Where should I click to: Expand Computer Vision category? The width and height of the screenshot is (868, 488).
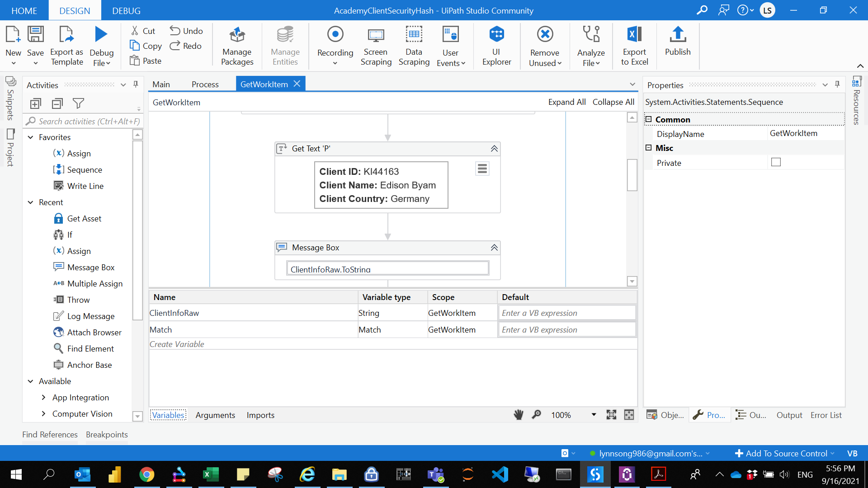(43, 413)
